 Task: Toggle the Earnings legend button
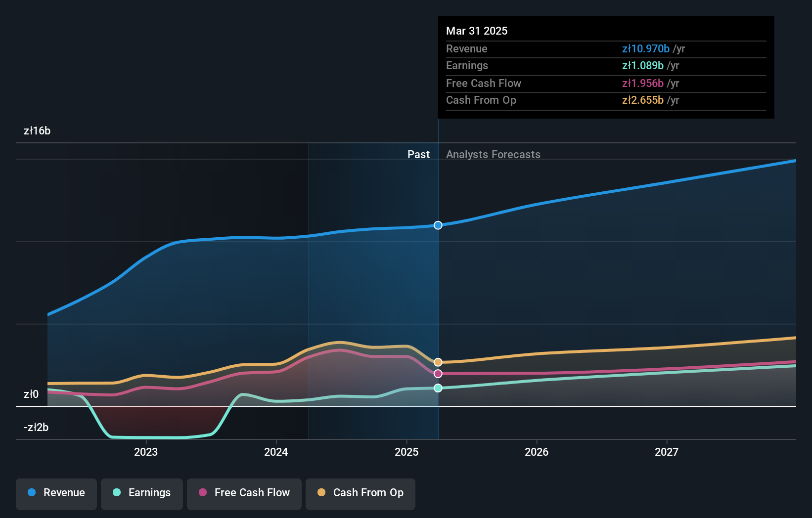(x=142, y=494)
